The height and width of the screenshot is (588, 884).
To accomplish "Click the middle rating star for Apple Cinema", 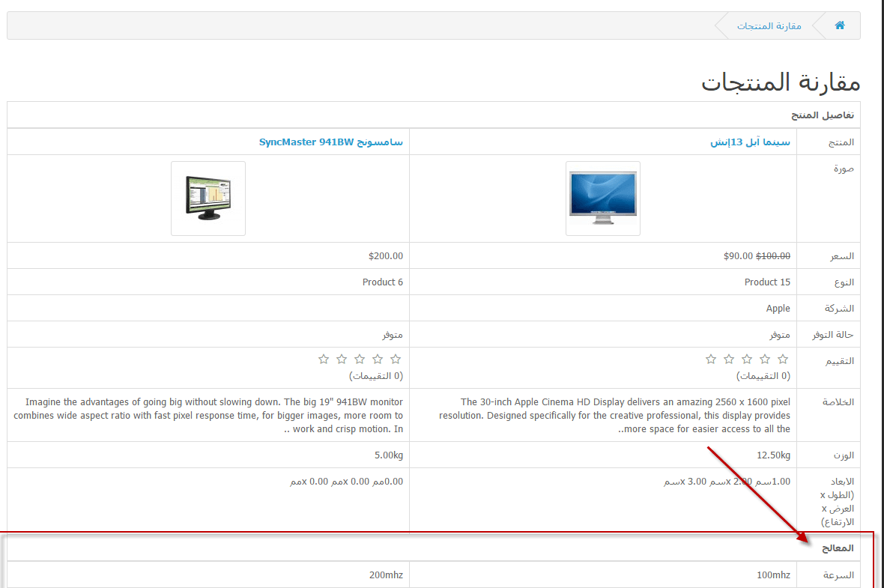I will pos(747,359).
